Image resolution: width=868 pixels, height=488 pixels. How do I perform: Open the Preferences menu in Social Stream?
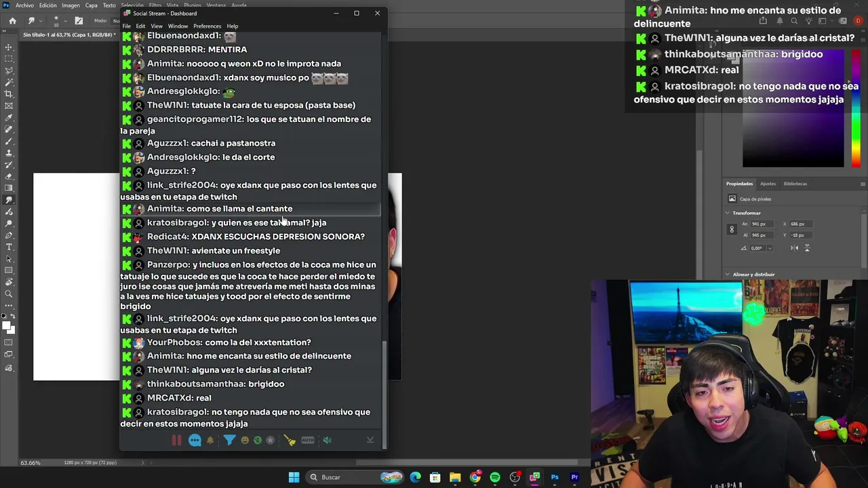208,26
